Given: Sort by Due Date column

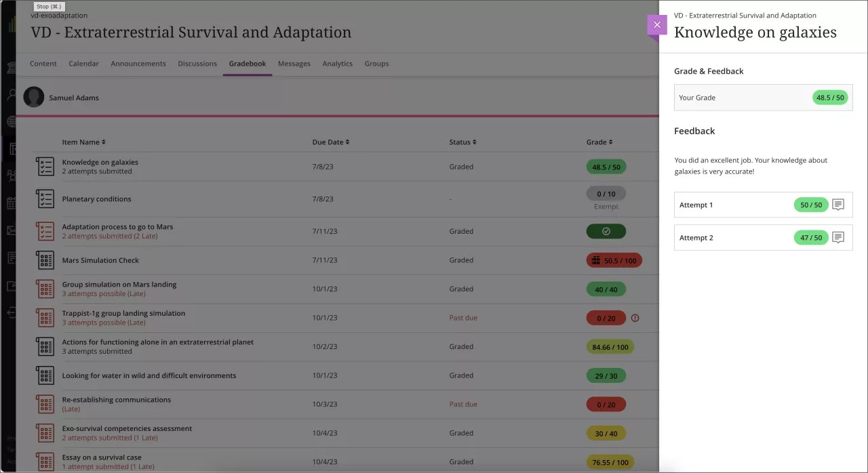Looking at the screenshot, I should 330,142.
